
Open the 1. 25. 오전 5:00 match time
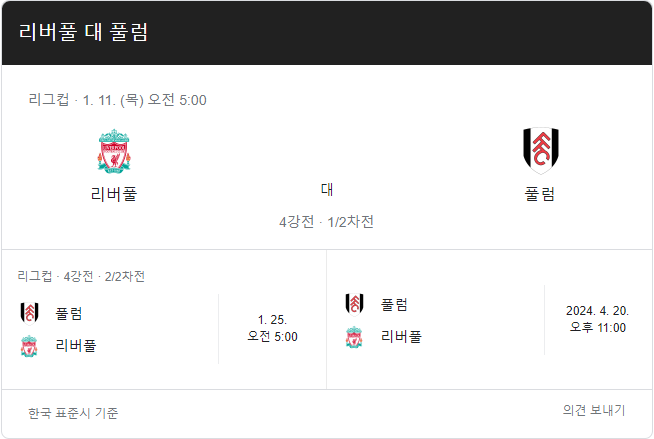click(272, 328)
